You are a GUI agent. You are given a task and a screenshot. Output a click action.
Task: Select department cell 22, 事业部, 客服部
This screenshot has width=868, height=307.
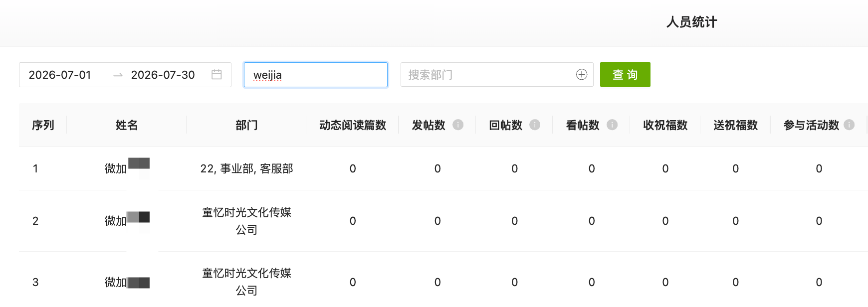246,168
